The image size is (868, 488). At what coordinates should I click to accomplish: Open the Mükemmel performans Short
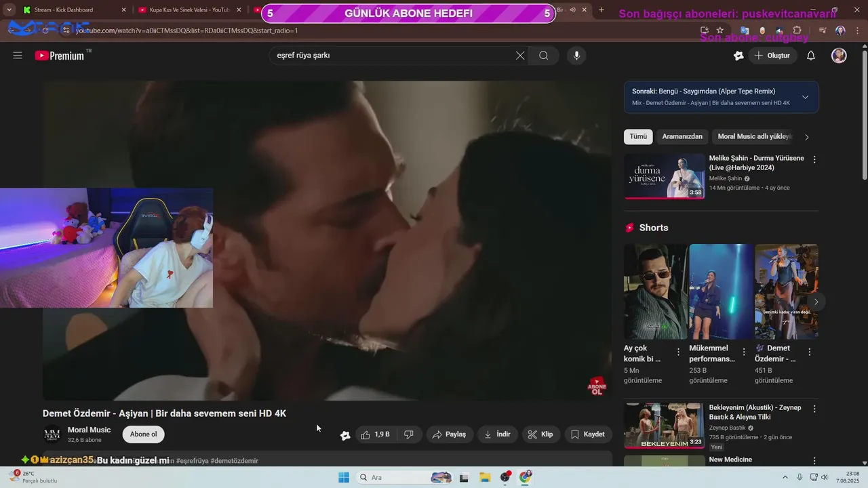click(x=721, y=291)
